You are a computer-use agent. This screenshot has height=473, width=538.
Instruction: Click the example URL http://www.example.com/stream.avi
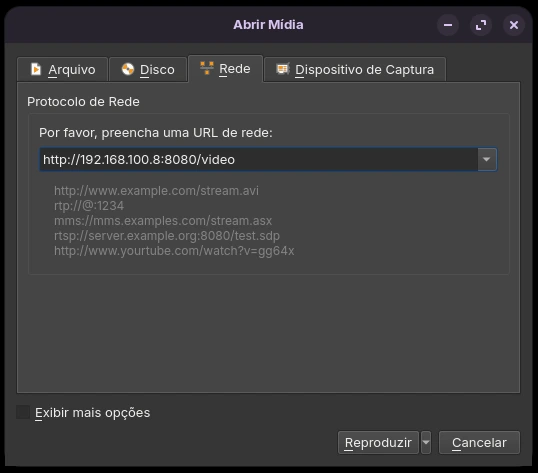point(156,191)
